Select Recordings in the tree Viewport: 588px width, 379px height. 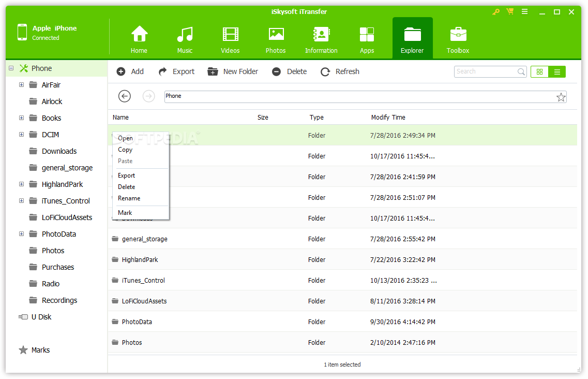[59, 300]
